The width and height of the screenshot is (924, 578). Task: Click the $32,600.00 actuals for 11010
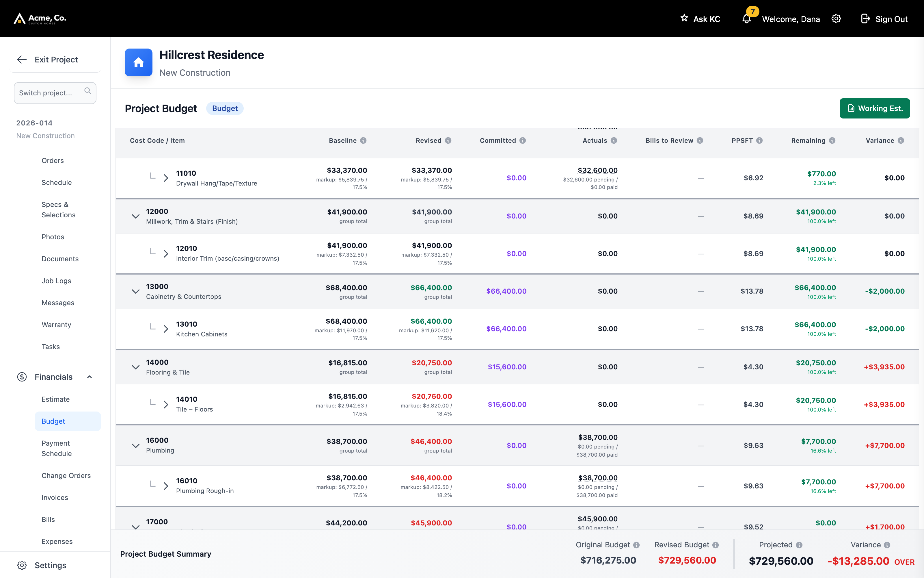tap(597, 171)
